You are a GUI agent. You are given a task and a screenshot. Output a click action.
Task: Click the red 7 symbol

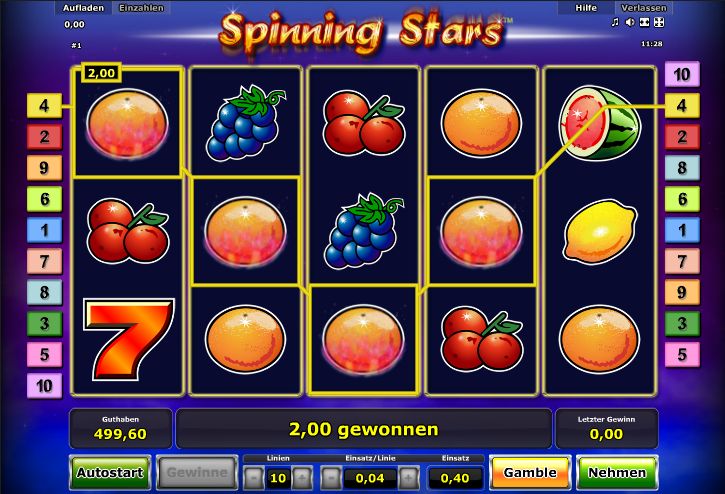[128, 339]
